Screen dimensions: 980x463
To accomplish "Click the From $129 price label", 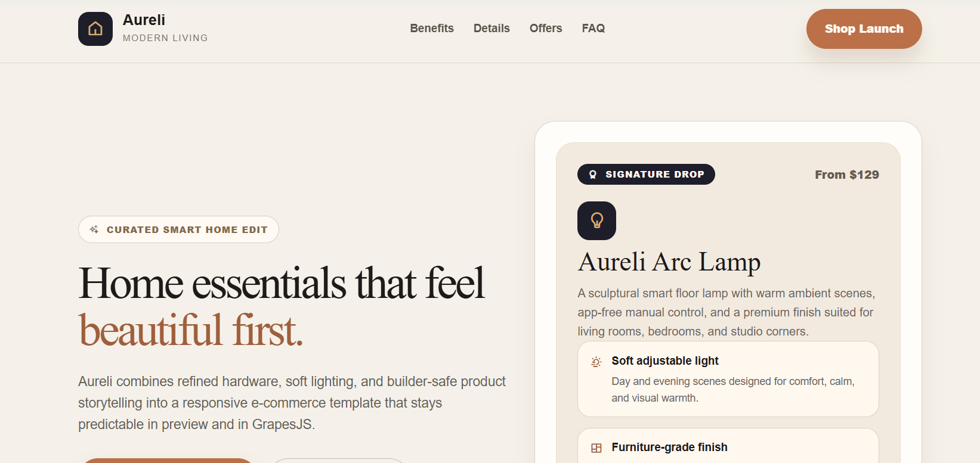I will 847,174.
